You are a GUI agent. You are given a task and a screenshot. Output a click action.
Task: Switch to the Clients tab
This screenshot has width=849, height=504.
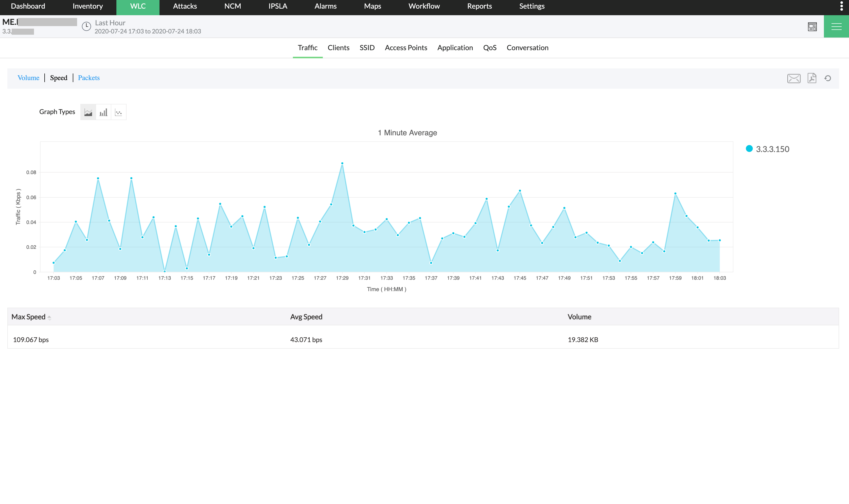[x=338, y=48]
